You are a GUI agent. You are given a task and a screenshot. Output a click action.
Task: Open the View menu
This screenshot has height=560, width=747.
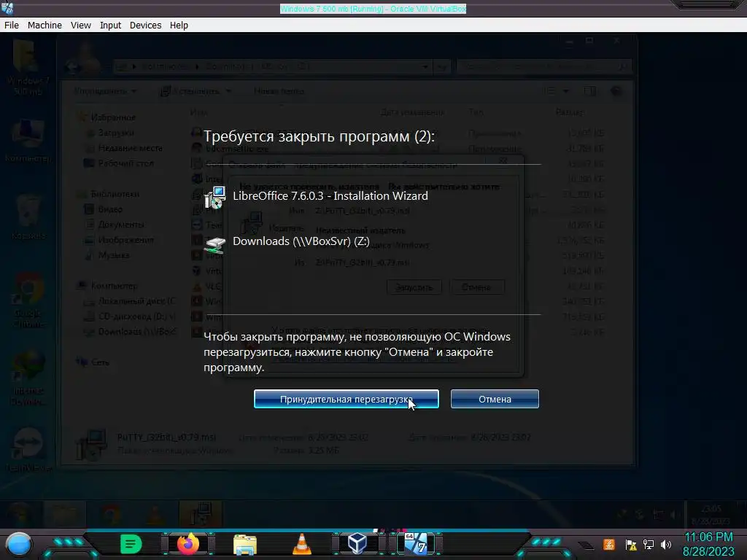coord(80,26)
